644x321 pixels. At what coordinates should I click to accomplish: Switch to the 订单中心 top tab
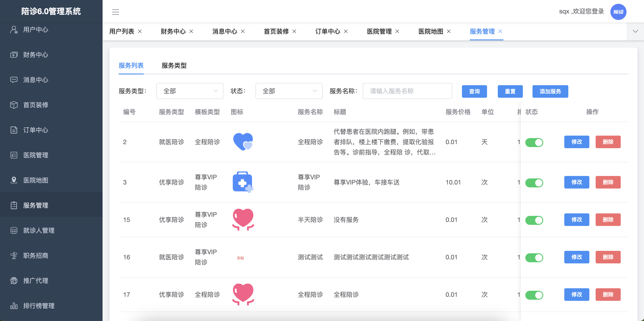[328, 31]
